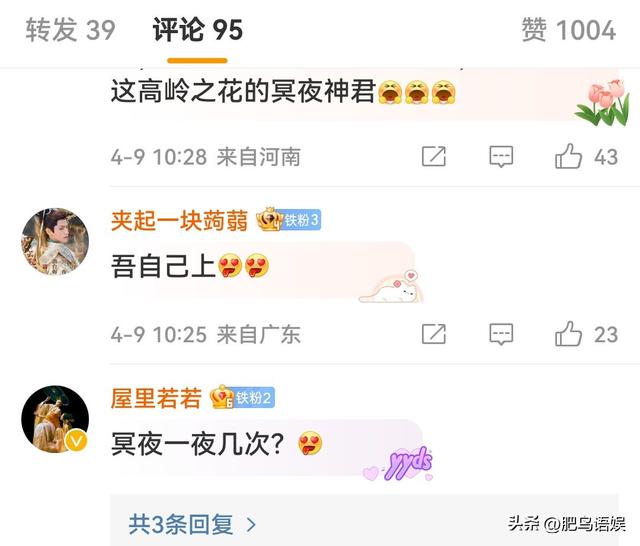Viewport: 640px width, 546px height.
Task: Open 铁粉2 badge next to 屋里若若
Action: tap(242, 397)
